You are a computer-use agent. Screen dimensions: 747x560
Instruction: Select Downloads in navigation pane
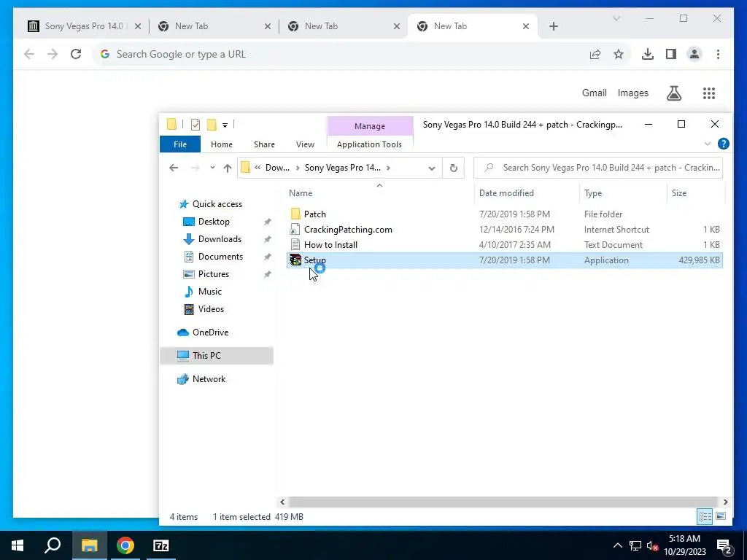(x=220, y=239)
